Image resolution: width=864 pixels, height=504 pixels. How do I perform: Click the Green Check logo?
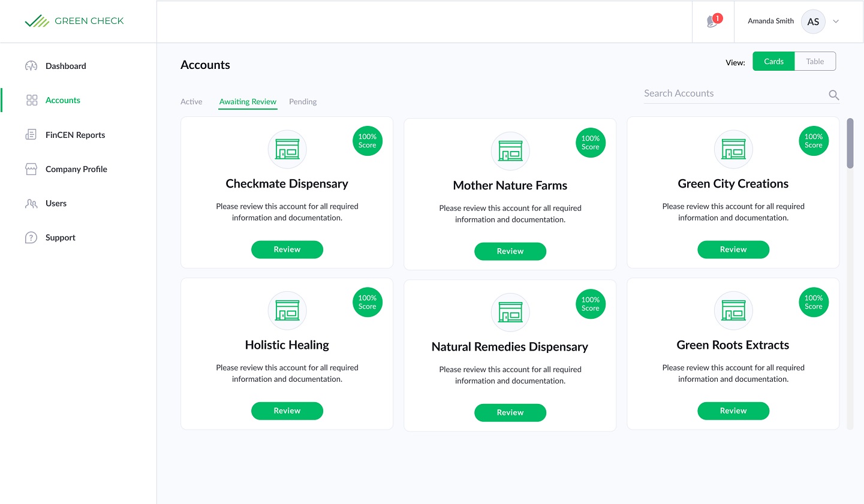coord(74,21)
